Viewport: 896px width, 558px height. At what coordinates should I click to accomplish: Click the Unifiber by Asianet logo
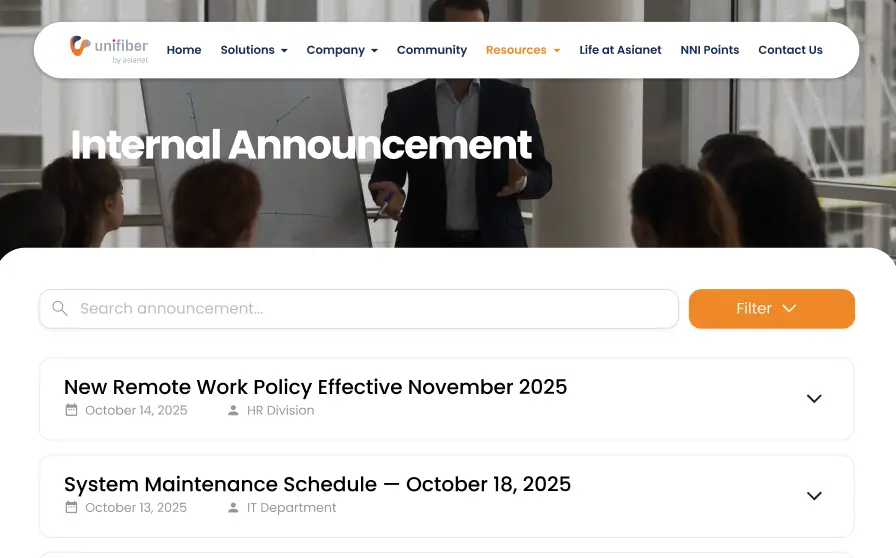point(108,49)
